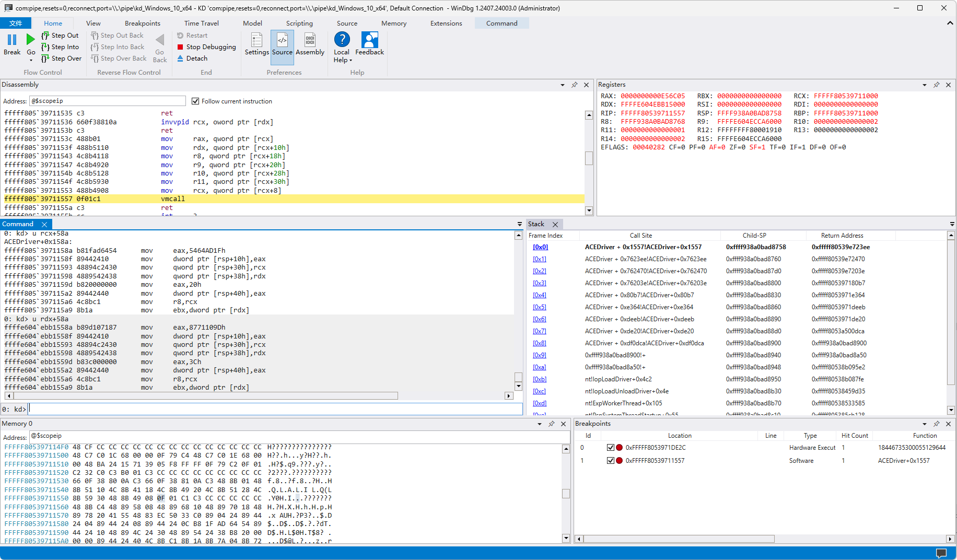Click the kd command input field
The height and width of the screenshot is (560, 957).
click(x=274, y=409)
